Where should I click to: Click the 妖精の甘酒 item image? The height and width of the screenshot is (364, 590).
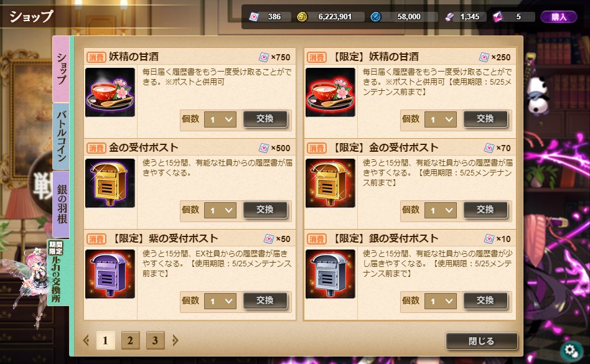tap(110, 93)
